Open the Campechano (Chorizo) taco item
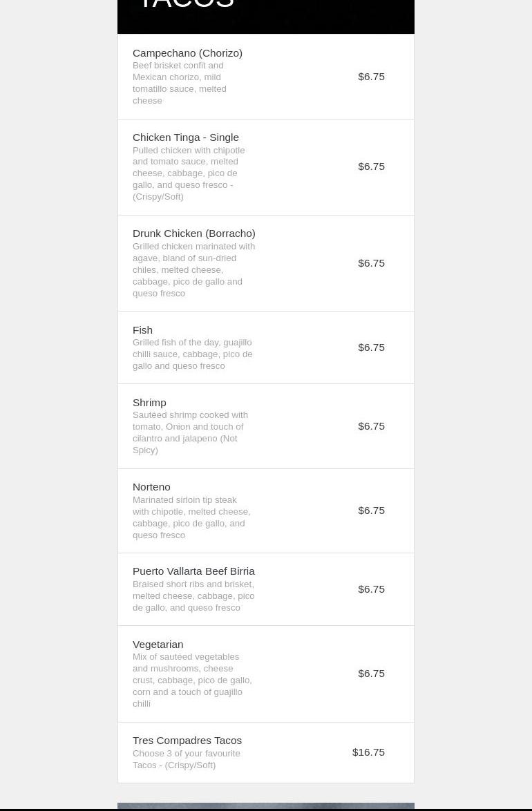Image resolution: width=532 pixels, height=811 pixels. coord(187,53)
